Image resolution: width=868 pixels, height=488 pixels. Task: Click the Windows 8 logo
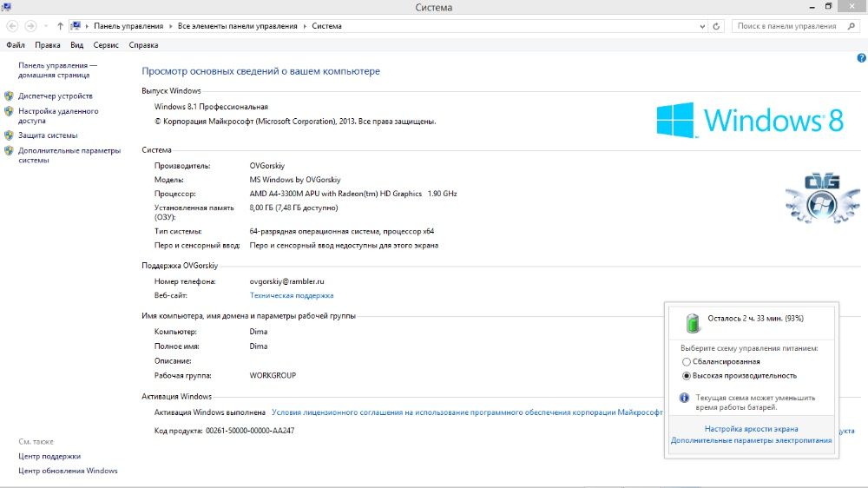(750, 120)
